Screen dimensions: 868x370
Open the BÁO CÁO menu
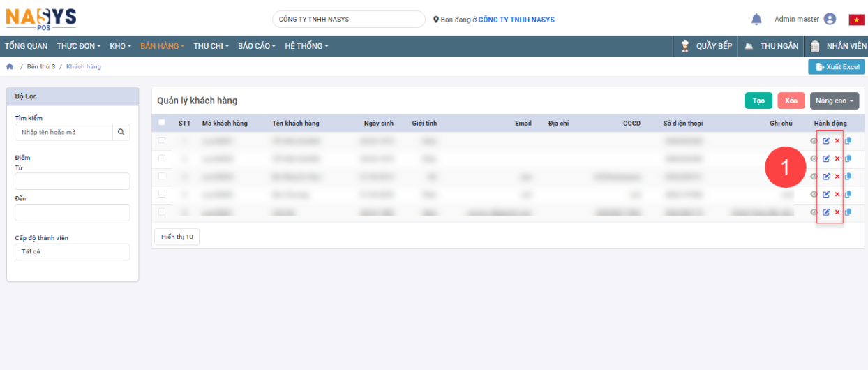point(256,46)
